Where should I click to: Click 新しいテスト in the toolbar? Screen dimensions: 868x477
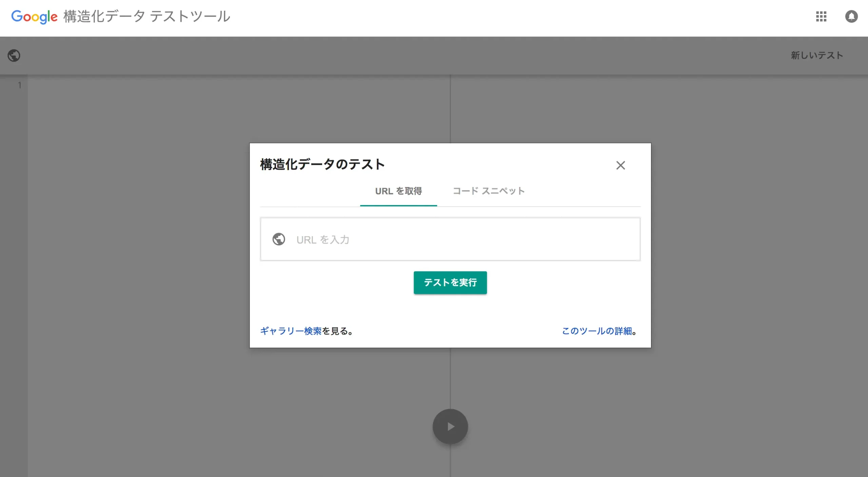point(817,55)
